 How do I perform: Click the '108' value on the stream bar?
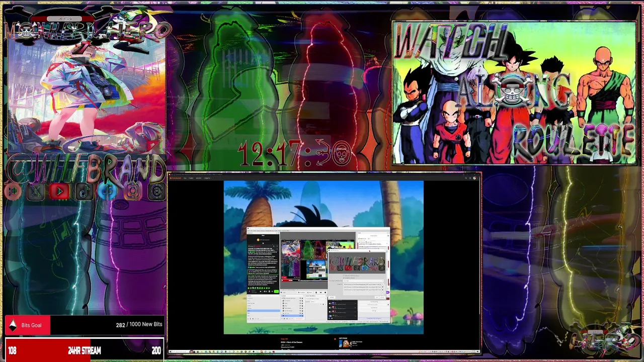pos(12,351)
